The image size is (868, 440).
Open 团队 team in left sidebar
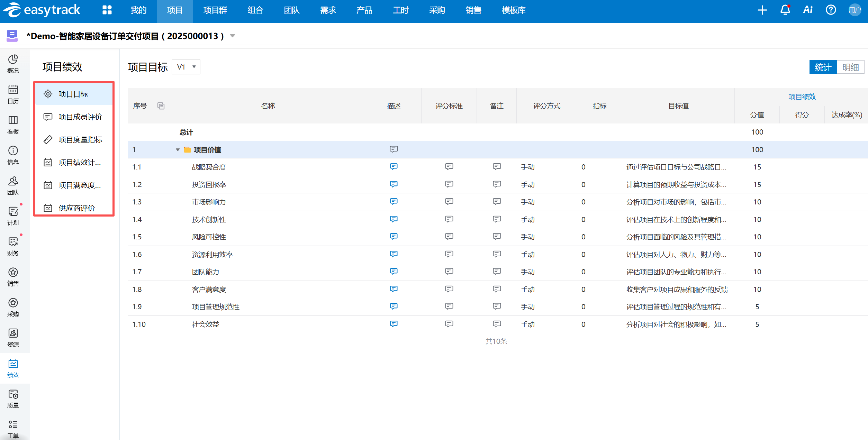click(x=13, y=186)
